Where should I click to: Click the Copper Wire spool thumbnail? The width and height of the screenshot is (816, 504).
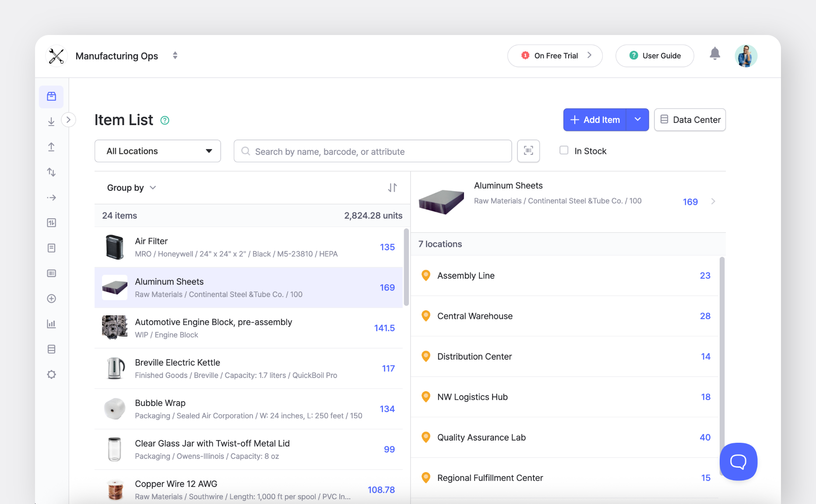tap(115, 490)
